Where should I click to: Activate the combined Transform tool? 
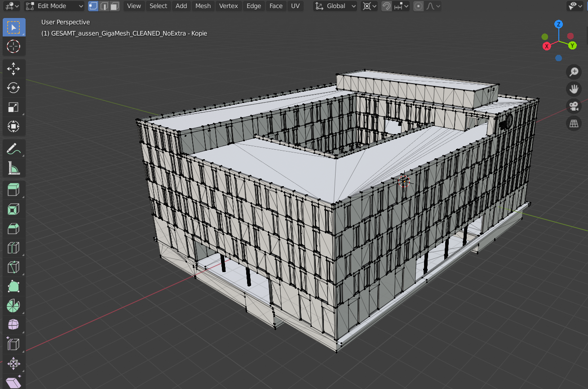[14, 126]
